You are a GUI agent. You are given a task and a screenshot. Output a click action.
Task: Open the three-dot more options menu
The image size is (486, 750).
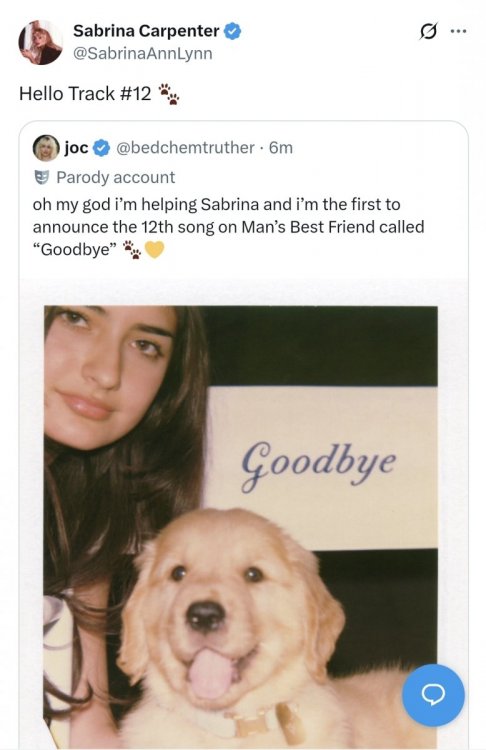[458, 32]
